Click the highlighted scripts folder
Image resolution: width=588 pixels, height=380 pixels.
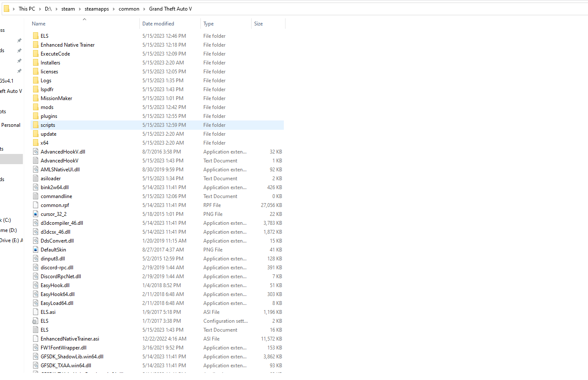coord(157,125)
